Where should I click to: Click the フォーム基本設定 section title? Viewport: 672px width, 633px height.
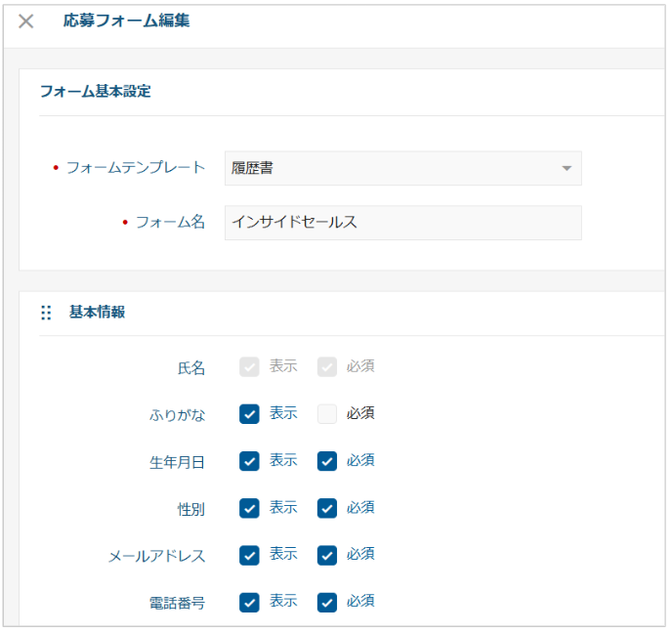tap(95, 91)
